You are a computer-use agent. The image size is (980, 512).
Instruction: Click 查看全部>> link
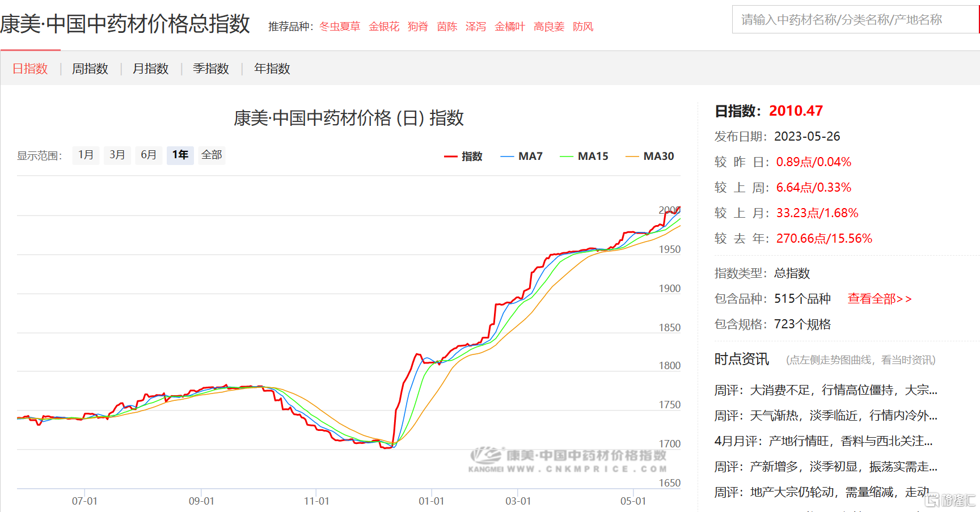tap(880, 299)
